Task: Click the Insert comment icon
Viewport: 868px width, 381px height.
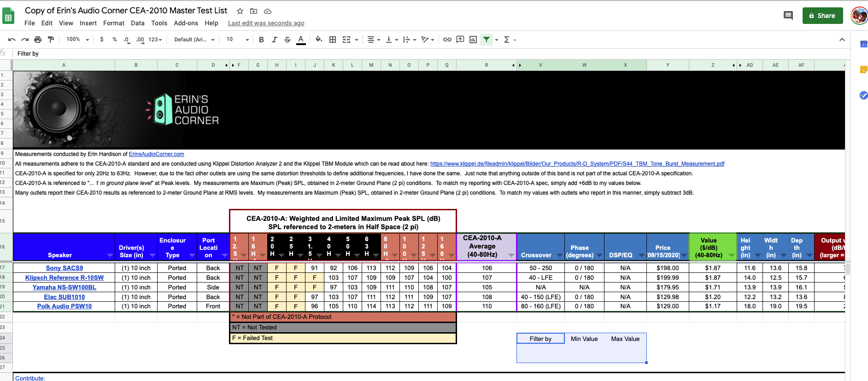Action: point(460,40)
